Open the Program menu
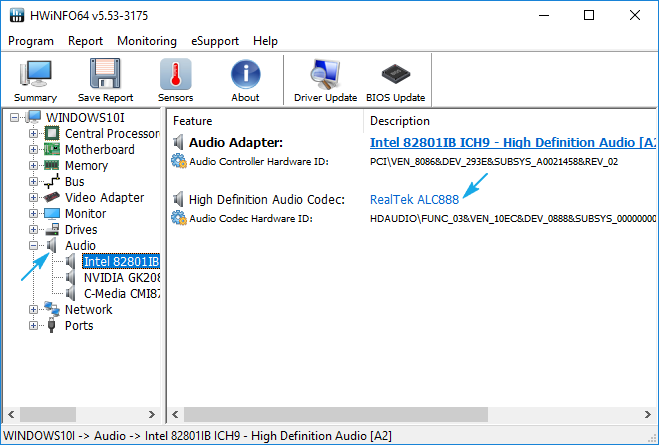This screenshot has height=445, width=659. 31,41
